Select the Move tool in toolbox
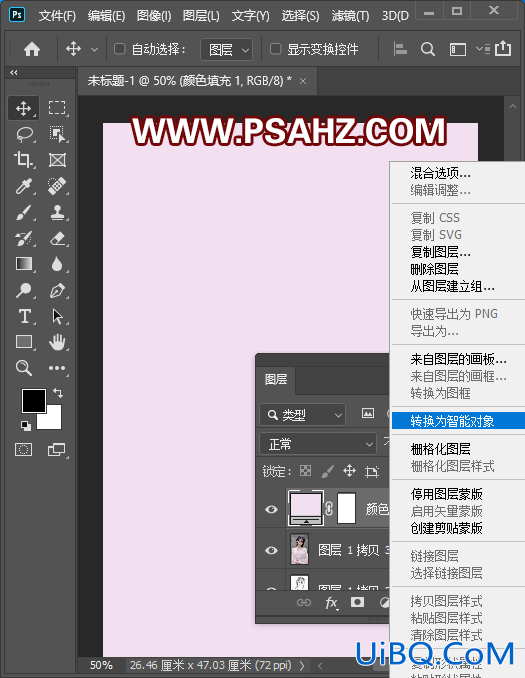The image size is (525, 678). (x=23, y=108)
